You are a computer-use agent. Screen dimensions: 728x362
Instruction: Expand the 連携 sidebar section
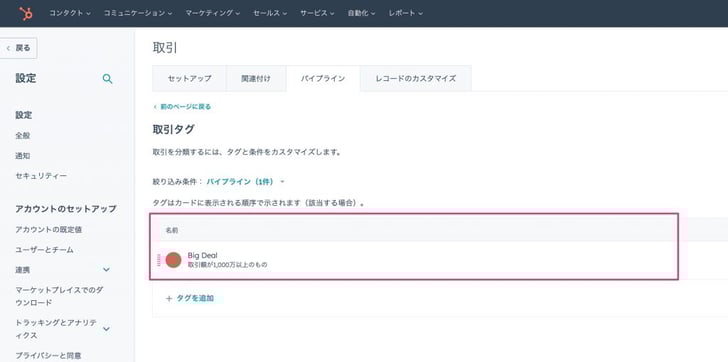point(63,270)
